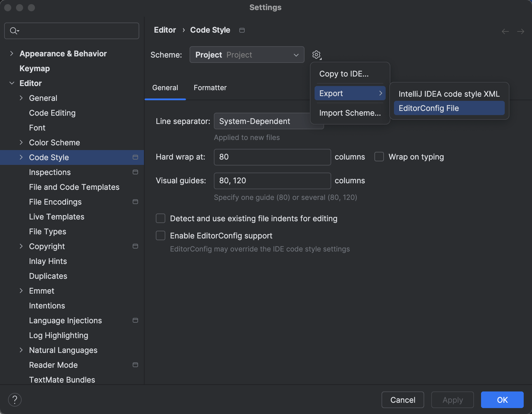Expand the Color Scheme tree node
This screenshot has height=414, width=532.
coord(21,142)
